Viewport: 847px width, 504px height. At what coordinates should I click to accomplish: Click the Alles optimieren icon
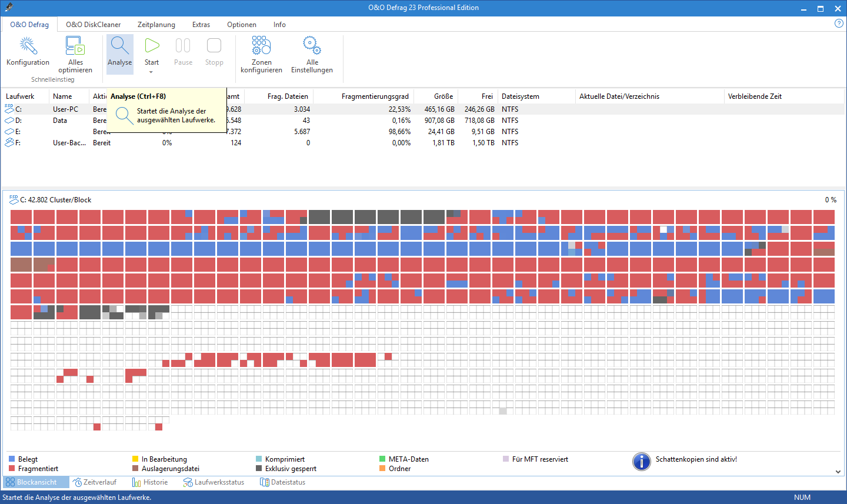[x=75, y=46]
